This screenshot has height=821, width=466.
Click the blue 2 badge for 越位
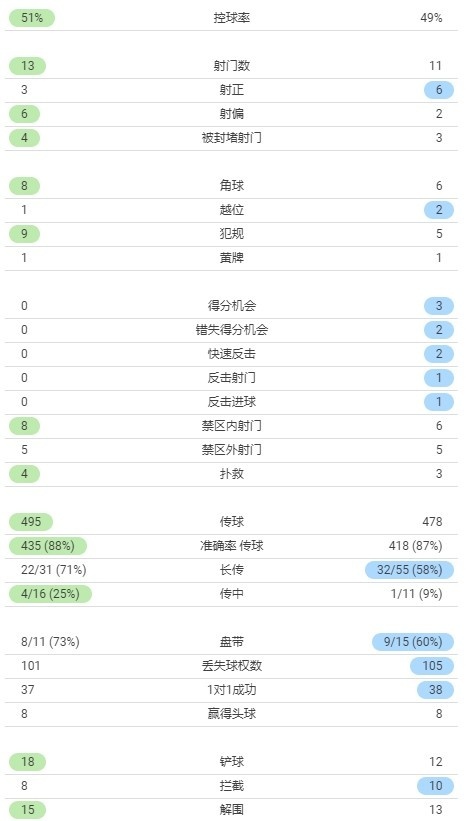[x=439, y=210]
